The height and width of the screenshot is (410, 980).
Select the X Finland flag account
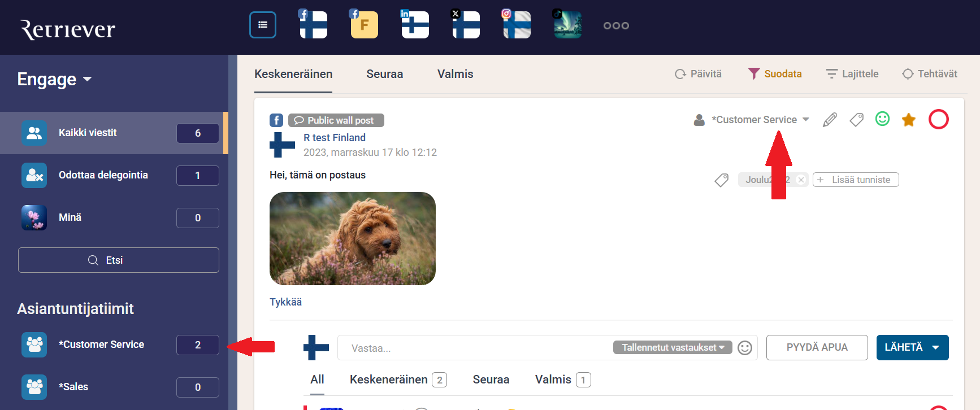(466, 24)
